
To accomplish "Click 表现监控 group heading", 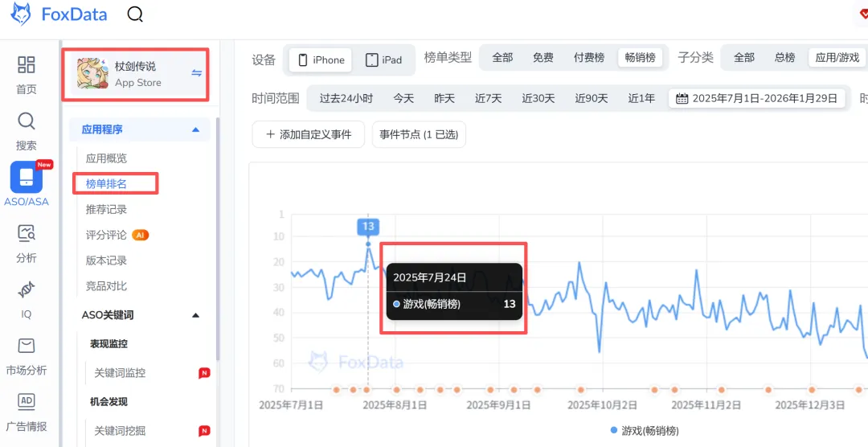I will coord(108,344).
